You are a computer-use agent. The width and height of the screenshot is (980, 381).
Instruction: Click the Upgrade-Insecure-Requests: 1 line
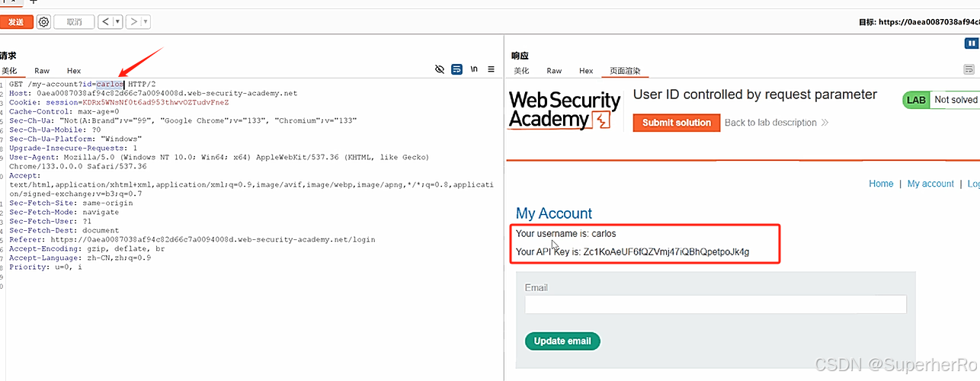pyautogui.click(x=73, y=148)
